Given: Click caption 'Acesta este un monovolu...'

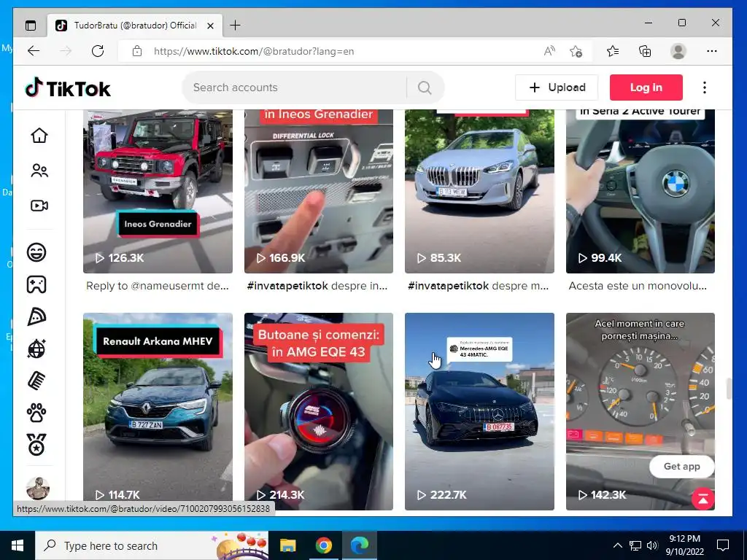Looking at the screenshot, I should (x=638, y=286).
